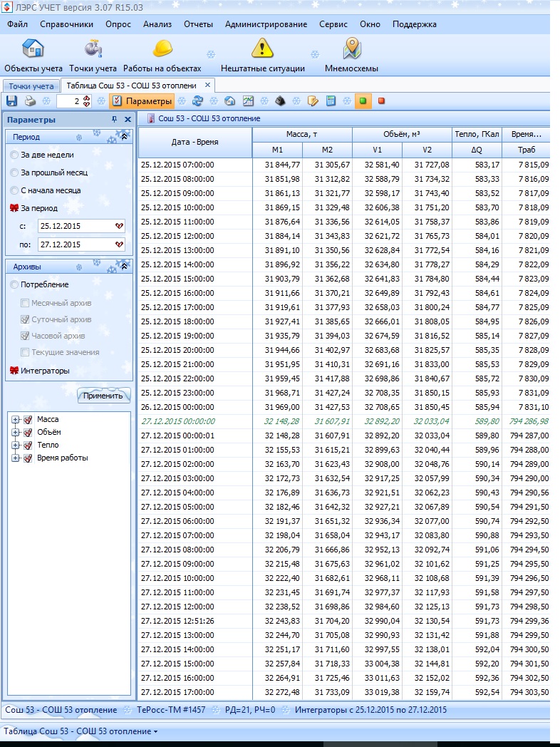Adjust the toolbar number stepper showing 2
The width and height of the screenshot is (560, 747).
point(87,101)
